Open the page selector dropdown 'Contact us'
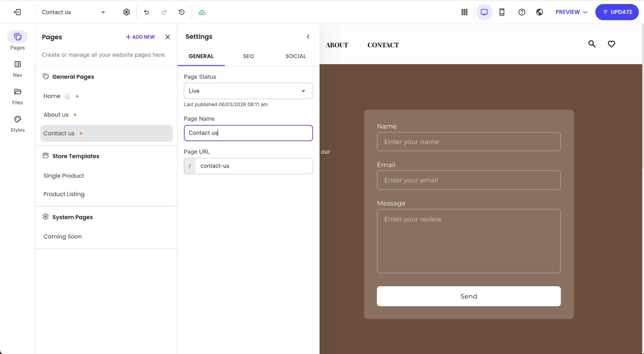 74,12
